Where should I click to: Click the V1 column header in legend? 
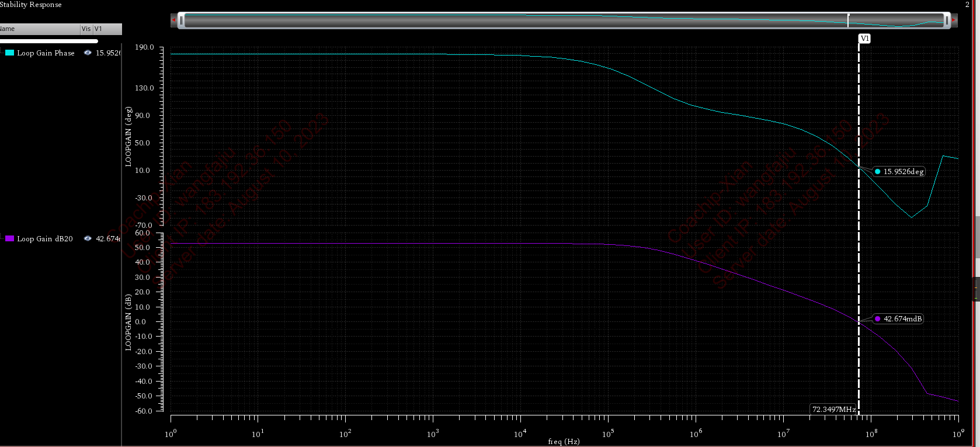[107, 29]
